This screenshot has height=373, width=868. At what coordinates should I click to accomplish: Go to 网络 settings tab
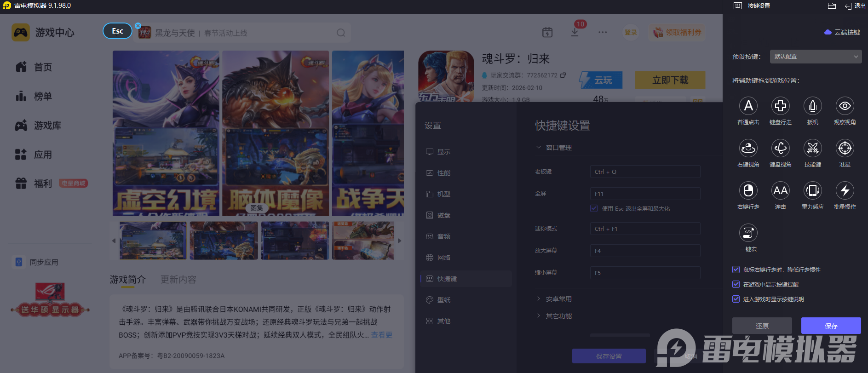[466, 258]
